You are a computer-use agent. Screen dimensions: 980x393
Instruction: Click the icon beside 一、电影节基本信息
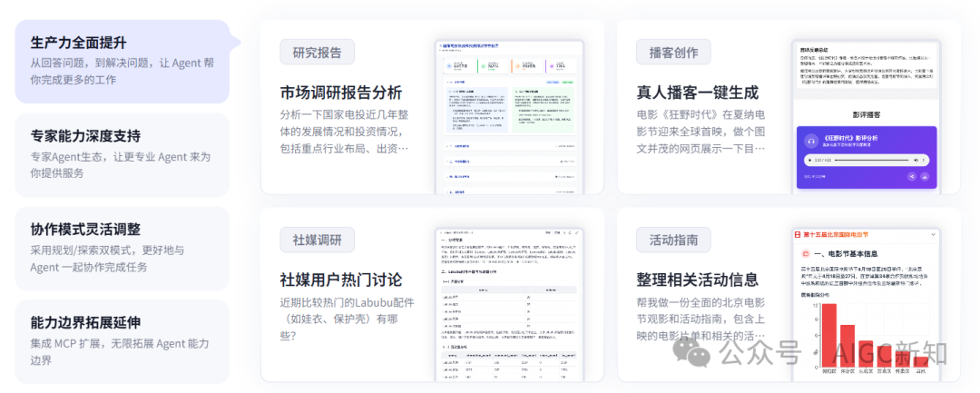coord(805,253)
